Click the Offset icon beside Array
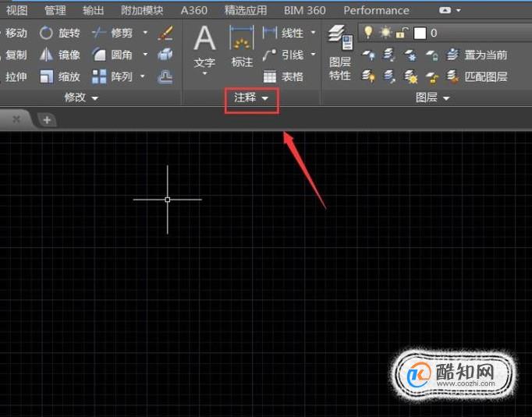Viewport: 532px width, 417px height. click(165, 77)
